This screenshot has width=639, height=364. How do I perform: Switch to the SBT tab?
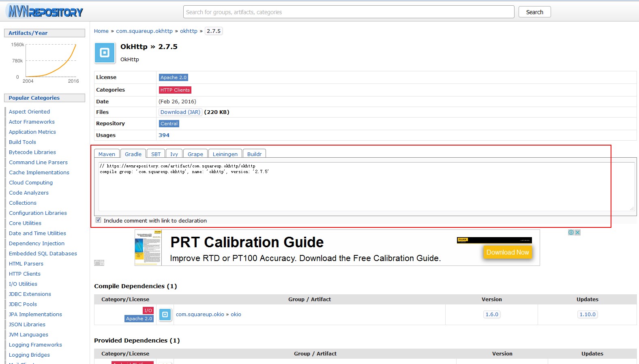pyautogui.click(x=156, y=154)
